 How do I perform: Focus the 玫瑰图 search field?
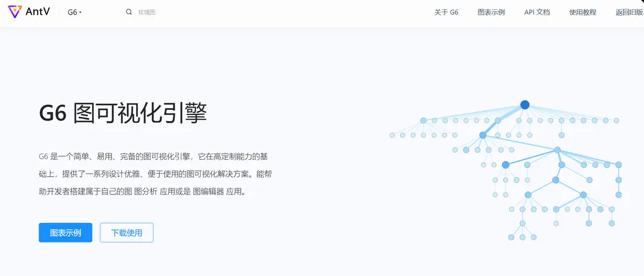(147, 12)
